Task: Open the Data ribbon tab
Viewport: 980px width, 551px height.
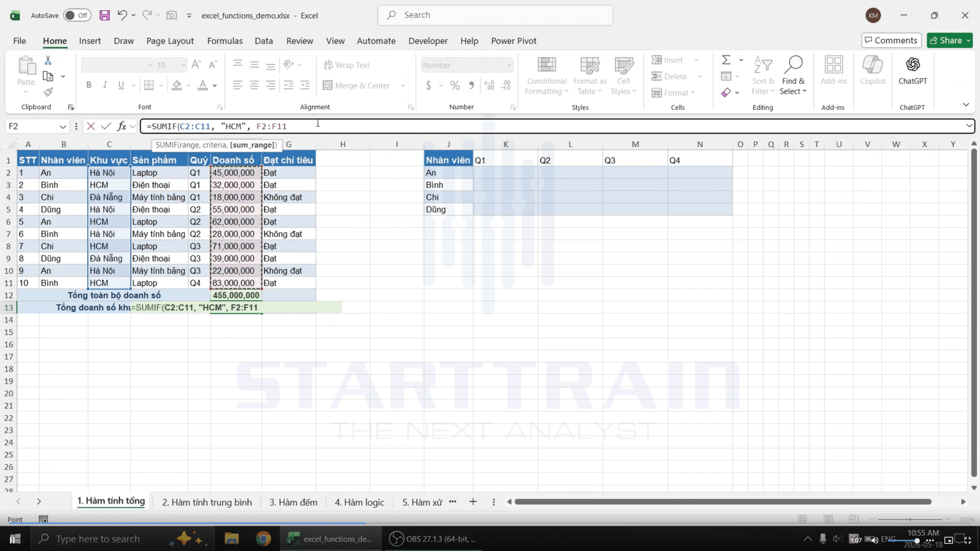Action: (x=264, y=41)
